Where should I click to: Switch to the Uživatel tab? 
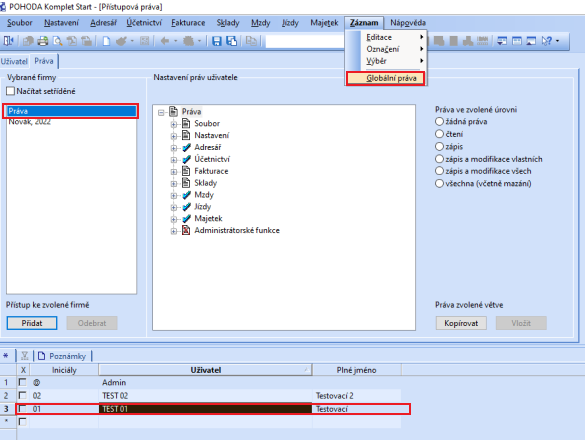tap(14, 61)
